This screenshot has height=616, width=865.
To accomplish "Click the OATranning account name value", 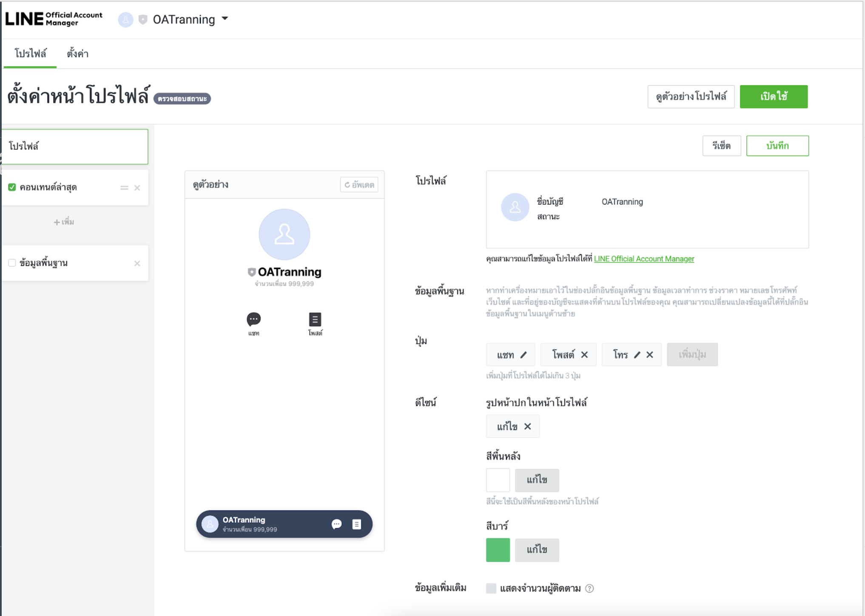I will click(622, 202).
